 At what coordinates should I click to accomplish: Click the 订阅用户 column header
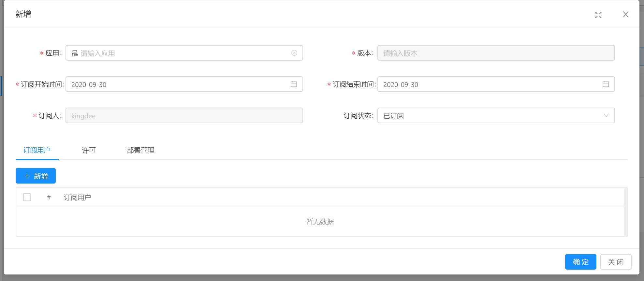tap(77, 197)
